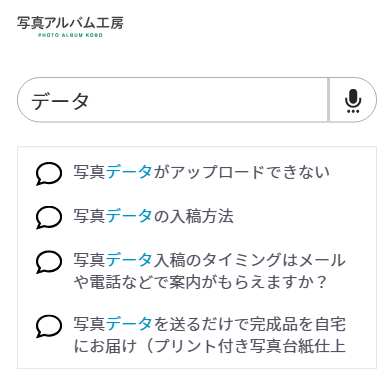
Task: Click empty space inside search box after データ
Action: (207, 100)
